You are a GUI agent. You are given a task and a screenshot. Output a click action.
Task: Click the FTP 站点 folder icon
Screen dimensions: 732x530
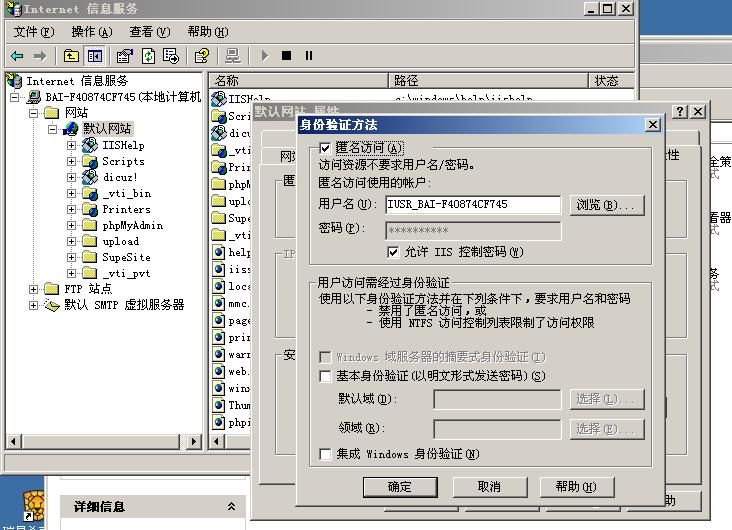[x=51, y=289]
